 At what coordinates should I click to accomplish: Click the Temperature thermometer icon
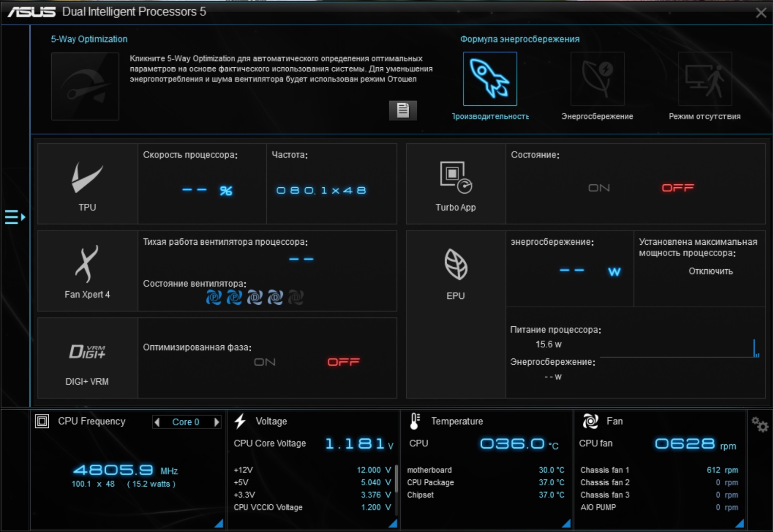click(415, 421)
